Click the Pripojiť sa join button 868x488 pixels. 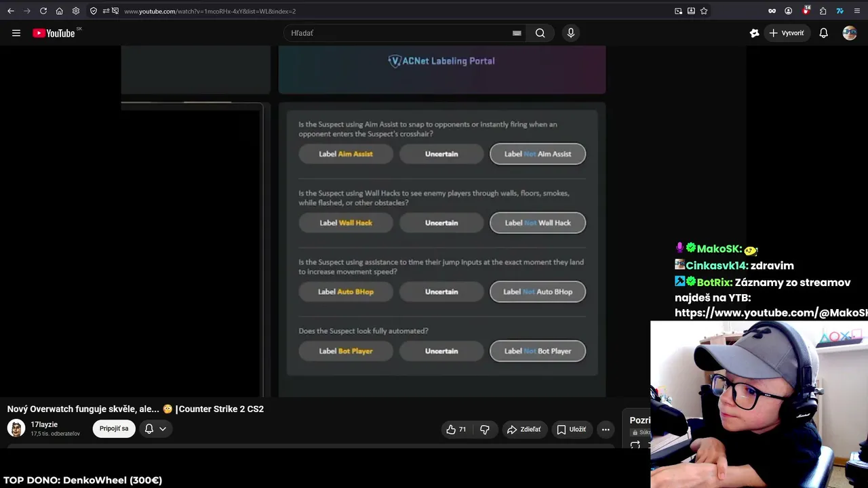click(114, 428)
